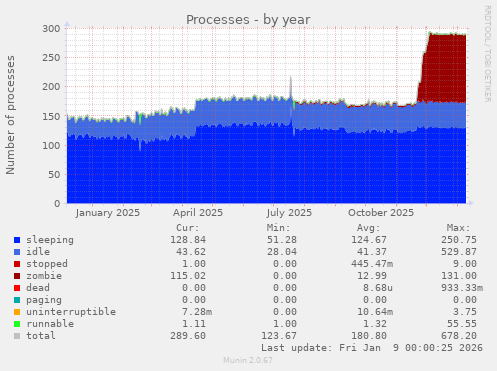Image resolution: width=497 pixels, height=371 pixels.
Task: Click the paging legend color swatch
Action: point(17,300)
